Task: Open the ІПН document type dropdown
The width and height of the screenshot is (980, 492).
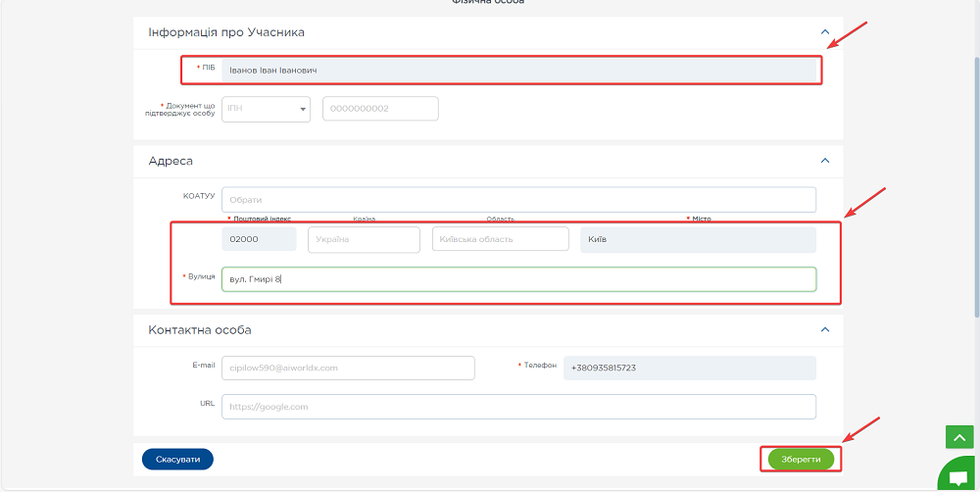Action: click(x=266, y=109)
